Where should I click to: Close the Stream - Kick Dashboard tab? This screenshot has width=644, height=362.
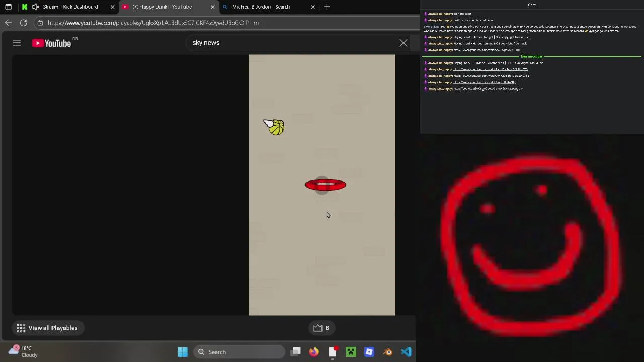coord(112,7)
